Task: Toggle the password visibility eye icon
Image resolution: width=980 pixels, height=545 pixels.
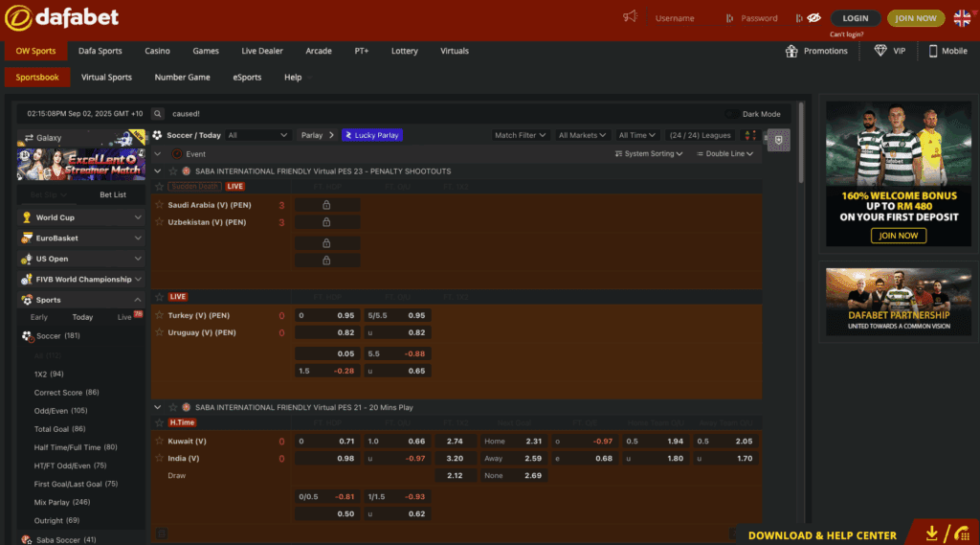Action: 813,18
